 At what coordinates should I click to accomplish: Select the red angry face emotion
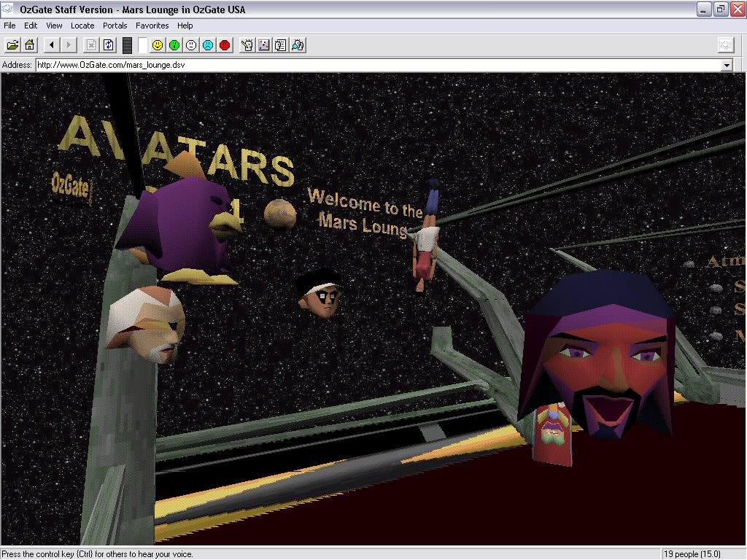point(225,45)
